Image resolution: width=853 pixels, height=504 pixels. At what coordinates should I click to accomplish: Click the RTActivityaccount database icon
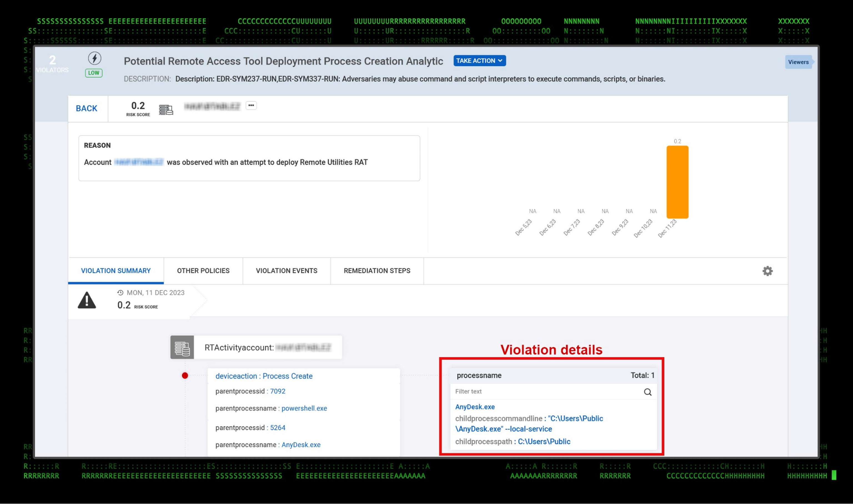tap(182, 347)
